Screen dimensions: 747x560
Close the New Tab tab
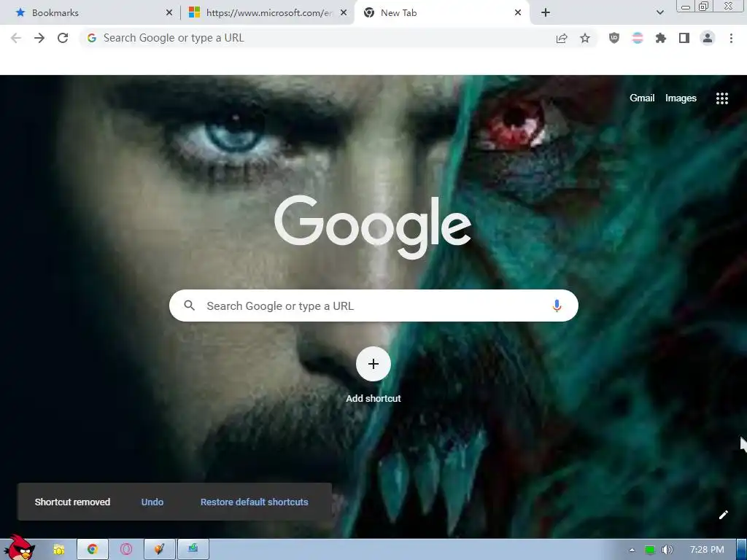pos(518,13)
